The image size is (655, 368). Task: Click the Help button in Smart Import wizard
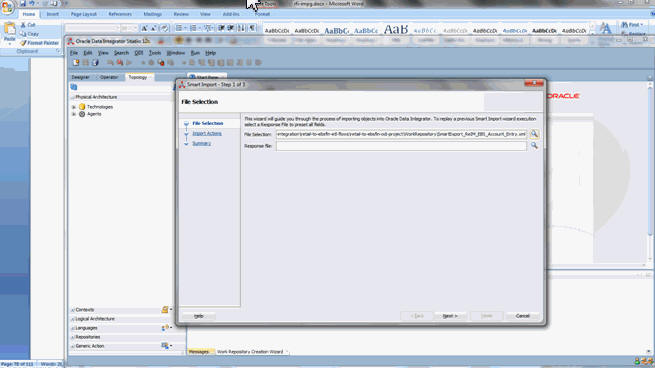coord(199,316)
